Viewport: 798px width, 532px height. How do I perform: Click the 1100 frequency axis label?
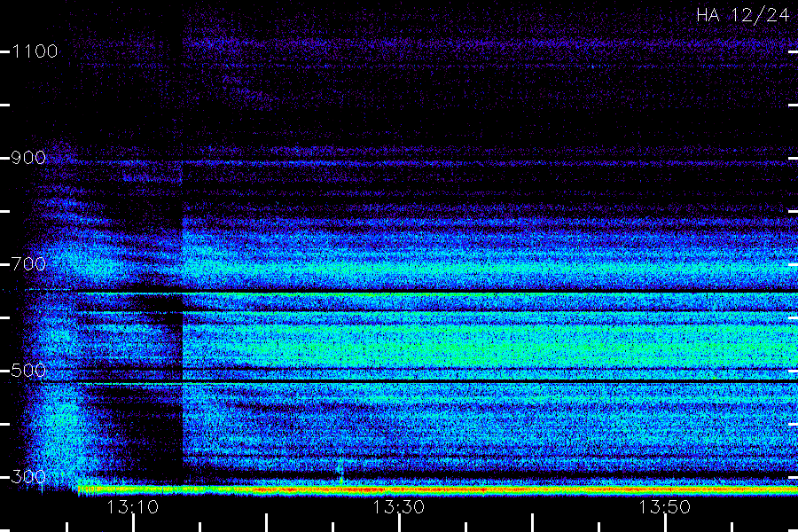[x=35, y=51]
